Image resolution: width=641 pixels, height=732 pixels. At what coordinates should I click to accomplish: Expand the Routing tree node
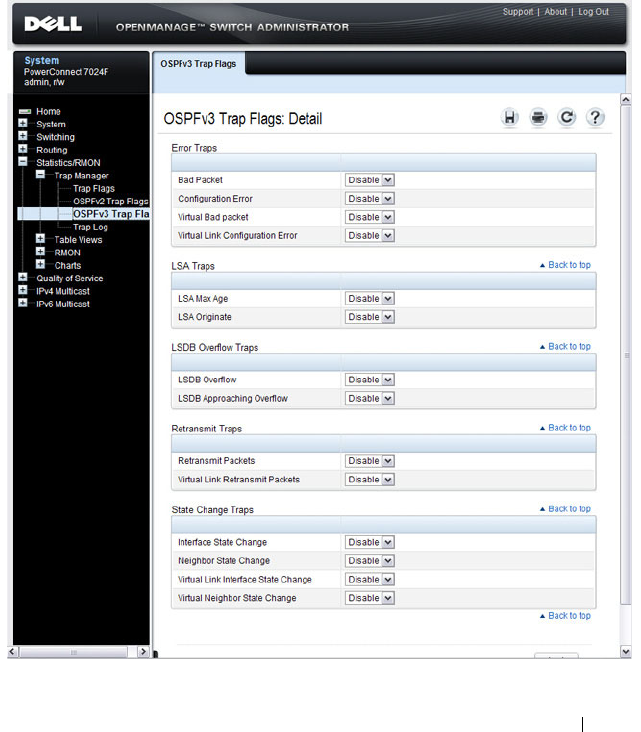click(x=22, y=149)
